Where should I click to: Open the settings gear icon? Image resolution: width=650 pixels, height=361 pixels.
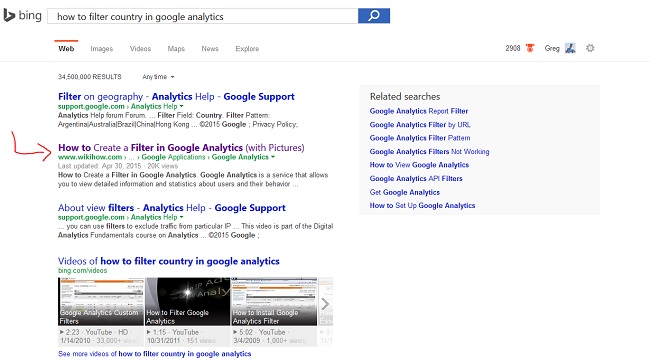click(590, 48)
